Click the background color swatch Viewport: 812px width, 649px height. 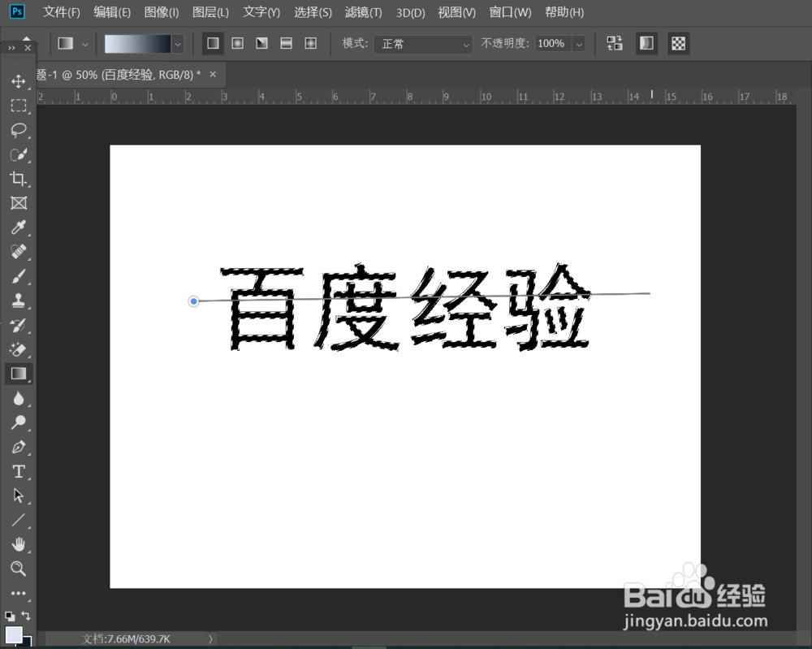tap(28, 641)
